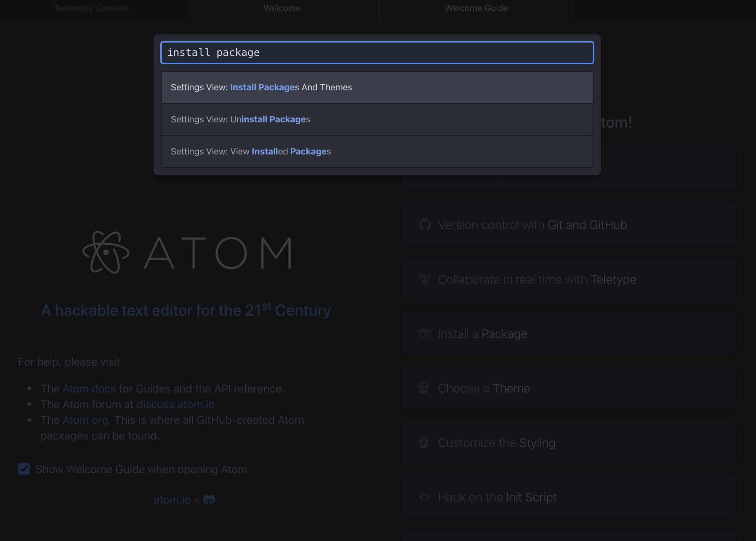Open the Atom docs link
This screenshot has width=756, height=541.
point(89,388)
